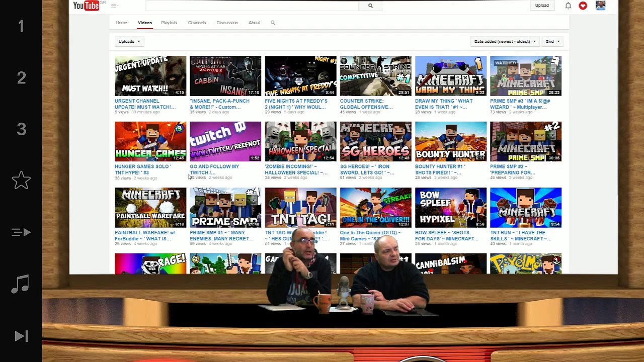Click the 'PAINTBALL WARFARE! w/ ForBuddie' title
Viewport: 644px width, 362px height.
[x=145, y=236]
